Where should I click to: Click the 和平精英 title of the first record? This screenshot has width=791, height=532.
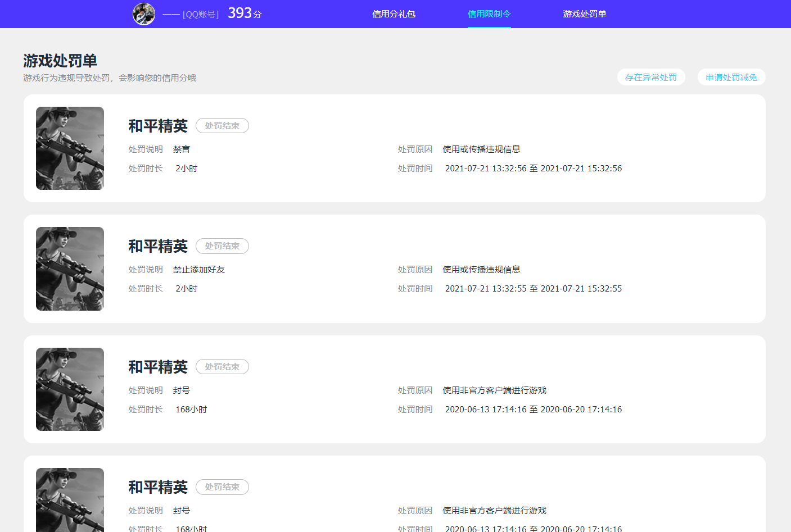click(158, 126)
